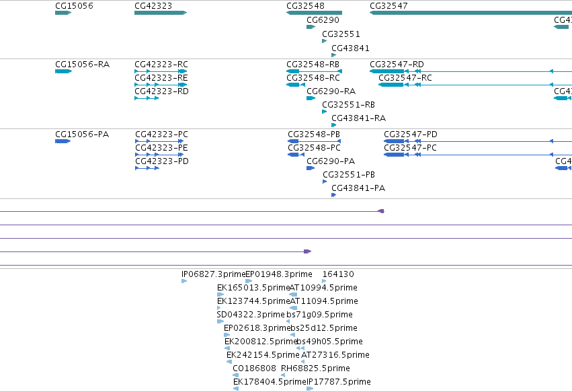This screenshot has width=572, height=392.
Task: Select EST bs49h05.5prime
Action: [x=330, y=342]
